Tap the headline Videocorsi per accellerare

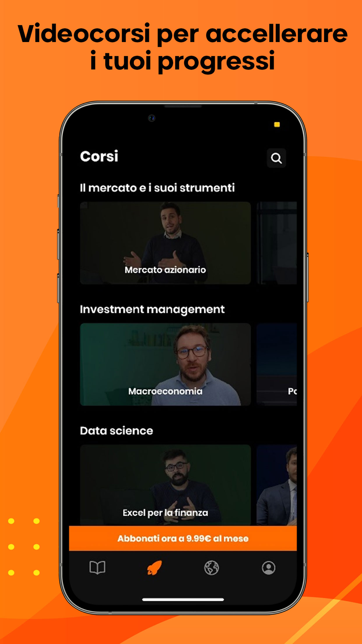pyautogui.click(x=182, y=34)
